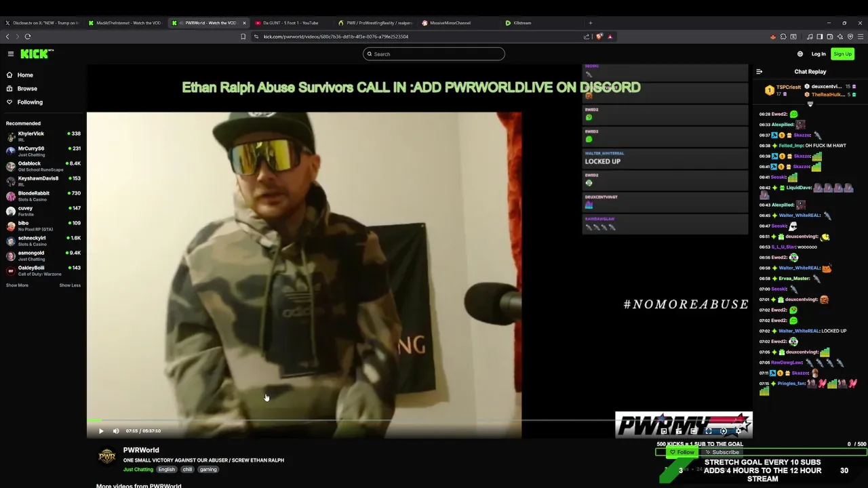Switch to the Killstream browser tab
This screenshot has height=488, width=868.
(542, 23)
